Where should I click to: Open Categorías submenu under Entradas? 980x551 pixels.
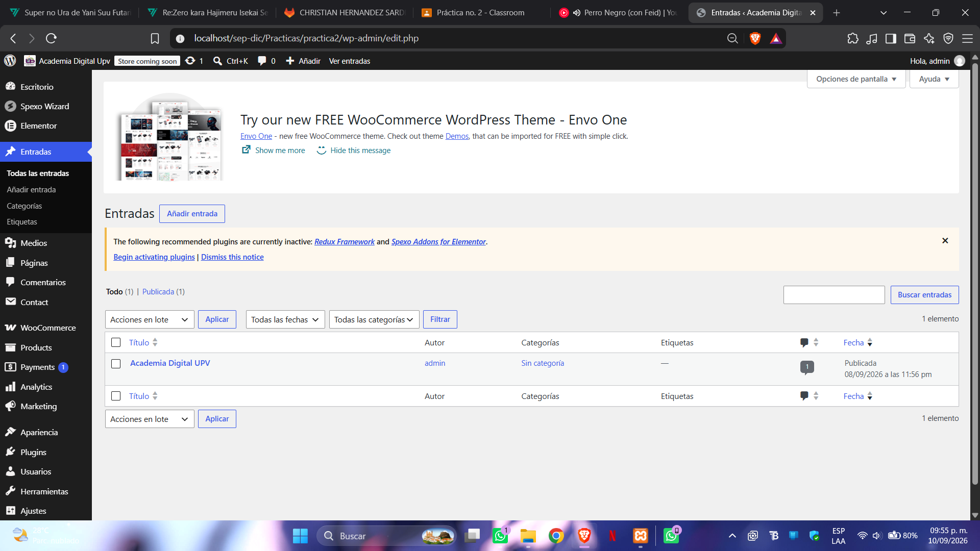24,206
